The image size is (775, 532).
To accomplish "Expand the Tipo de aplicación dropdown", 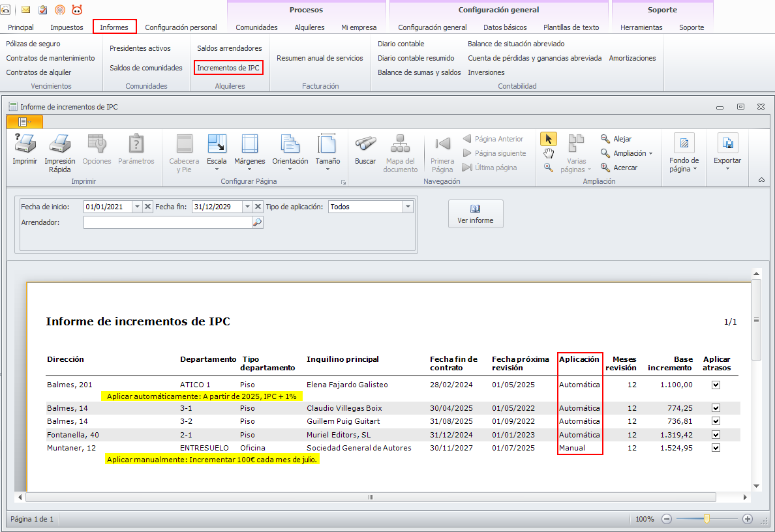I will tap(408, 207).
